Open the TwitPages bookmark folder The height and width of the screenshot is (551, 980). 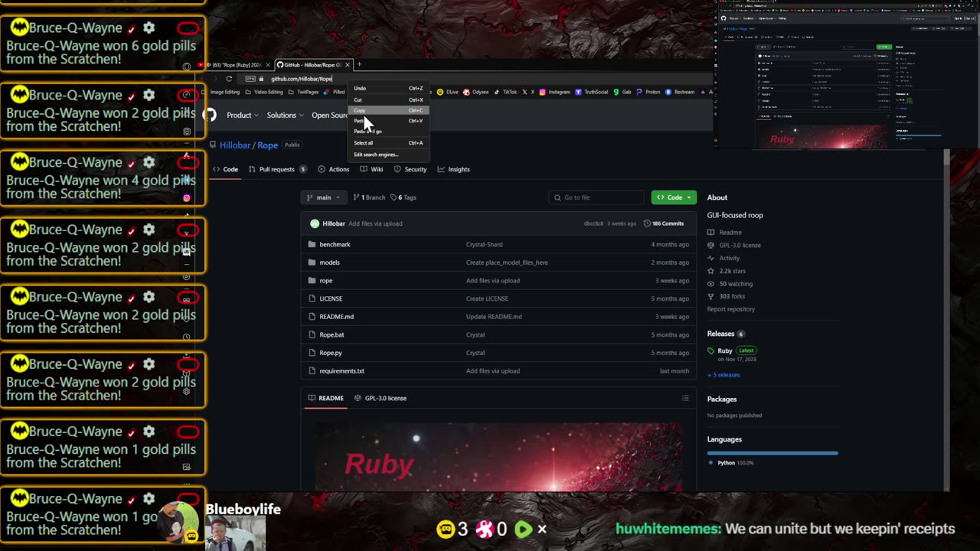click(x=303, y=92)
